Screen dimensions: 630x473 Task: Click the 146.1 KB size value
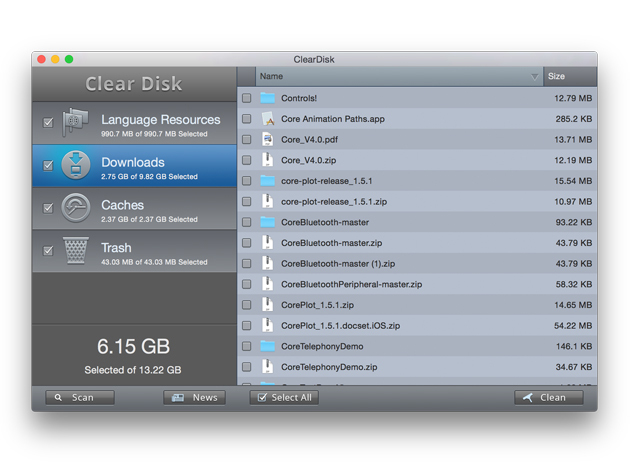coord(574,346)
